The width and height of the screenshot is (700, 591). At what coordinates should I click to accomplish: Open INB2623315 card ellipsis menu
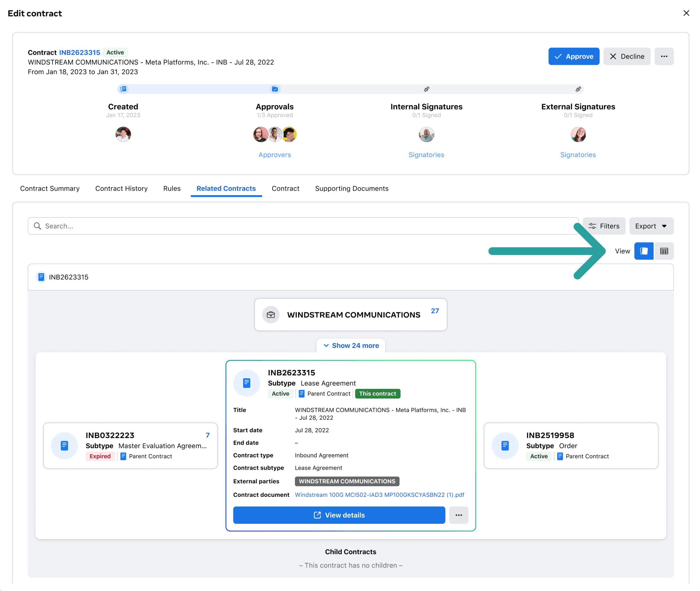coord(458,515)
